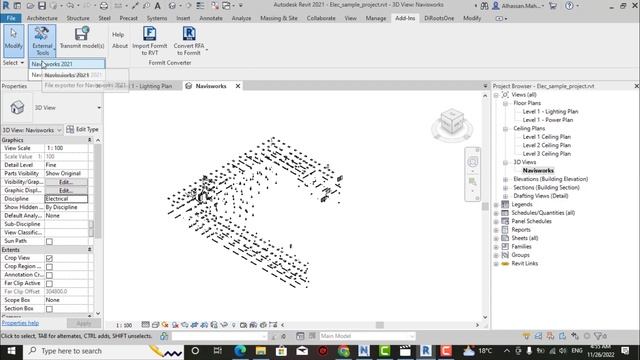Click Edit button for Visibility/Graphics
Image resolution: width=640 pixels, height=360 pixels.
pos(66,182)
